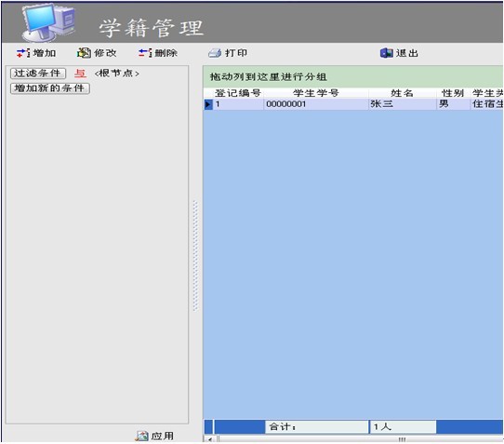Sort by the 登记编号 column header
Viewport: 504px width, 444px height.
[238, 93]
